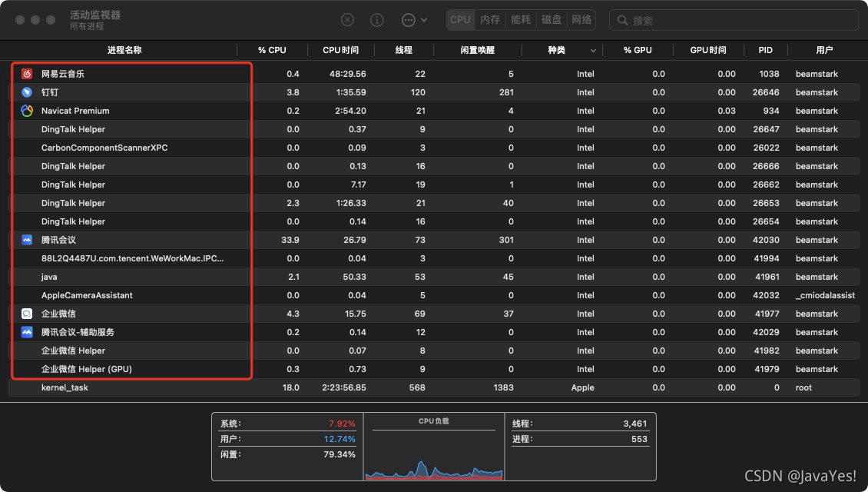The width and height of the screenshot is (868, 492).
Task: Sort by 用户 column header
Action: pyautogui.click(x=824, y=50)
